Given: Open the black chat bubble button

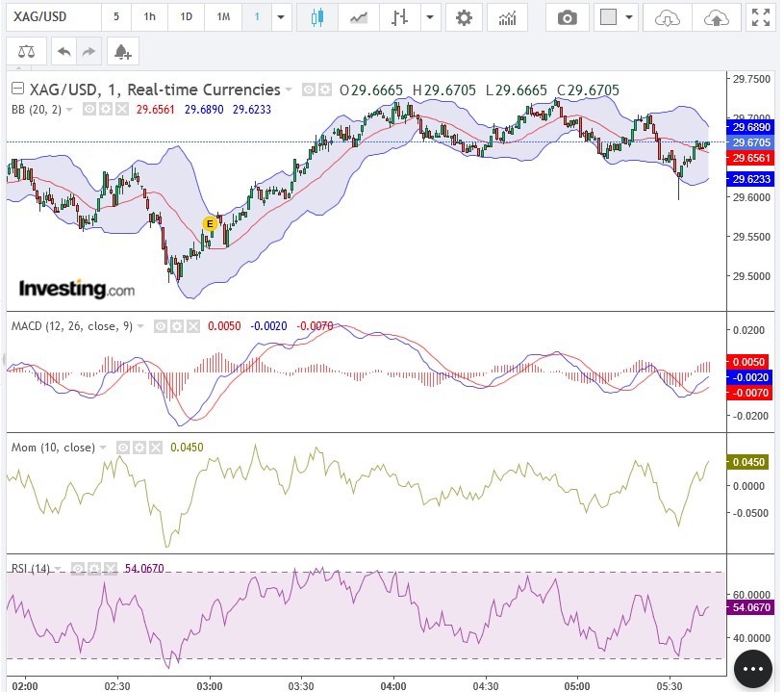Looking at the screenshot, I should tap(752, 669).
